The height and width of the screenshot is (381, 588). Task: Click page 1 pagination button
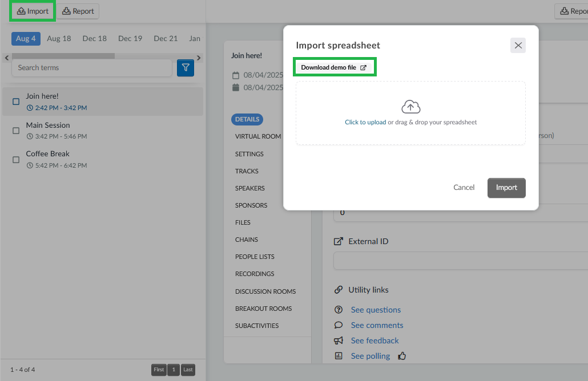click(x=174, y=370)
